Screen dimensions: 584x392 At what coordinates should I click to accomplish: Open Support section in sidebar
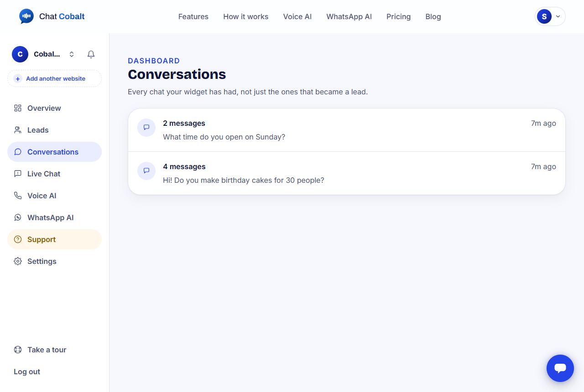coord(54,239)
